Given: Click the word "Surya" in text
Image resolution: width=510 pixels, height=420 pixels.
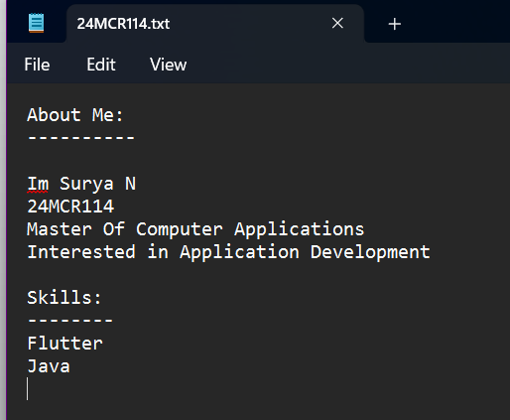Looking at the screenshot, I should pos(86,184).
